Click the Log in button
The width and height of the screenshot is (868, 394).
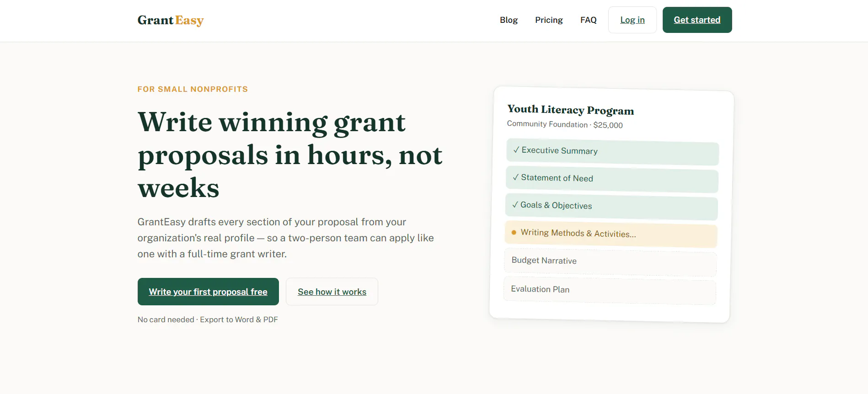tap(632, 20)
